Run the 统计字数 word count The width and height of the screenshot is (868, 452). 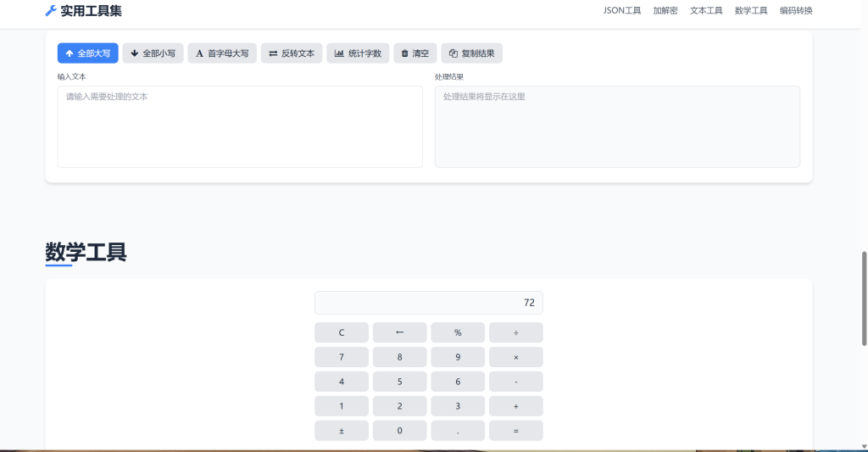point(358,53)
